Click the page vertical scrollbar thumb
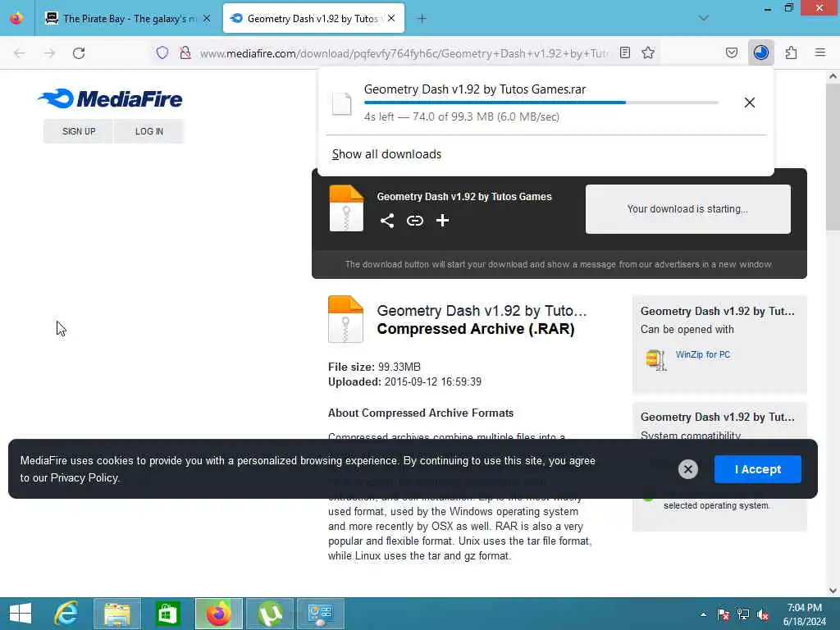840x630 pixels. pos(833,157)
